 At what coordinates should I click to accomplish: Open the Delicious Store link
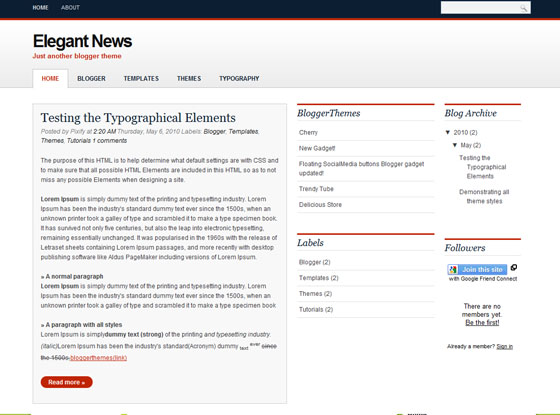(x=320, y=205)
